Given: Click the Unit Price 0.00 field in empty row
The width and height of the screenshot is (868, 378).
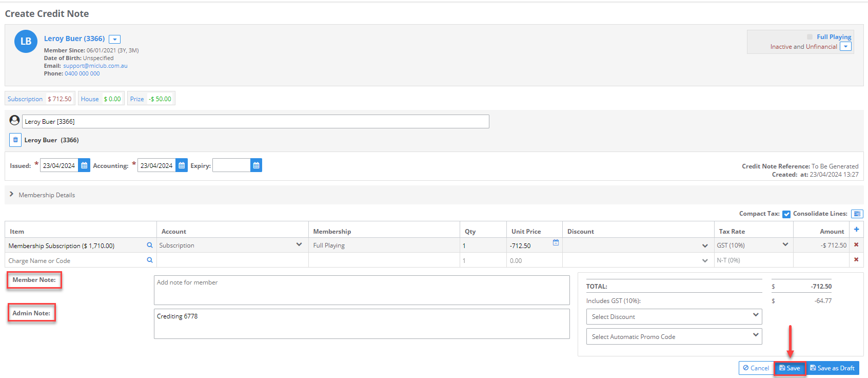Looking at the screenshot, I should pos(534,260).
